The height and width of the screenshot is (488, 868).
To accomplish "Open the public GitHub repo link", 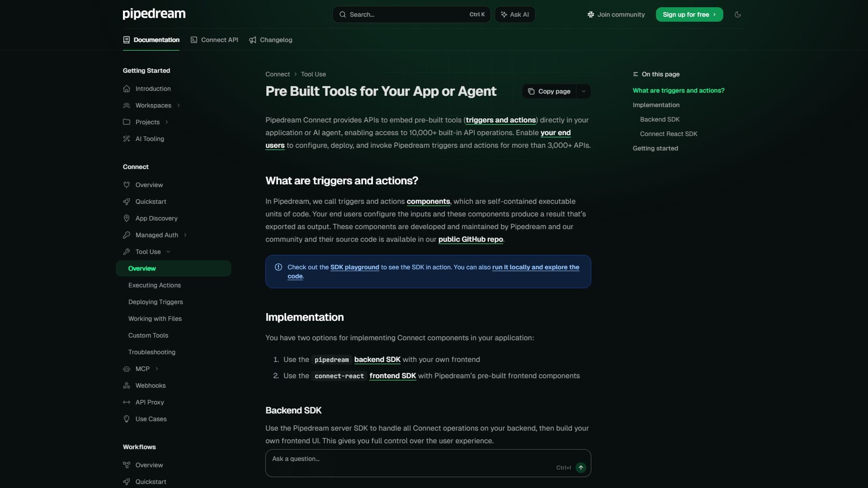I will pyautogui.click(x=471, y=239).
